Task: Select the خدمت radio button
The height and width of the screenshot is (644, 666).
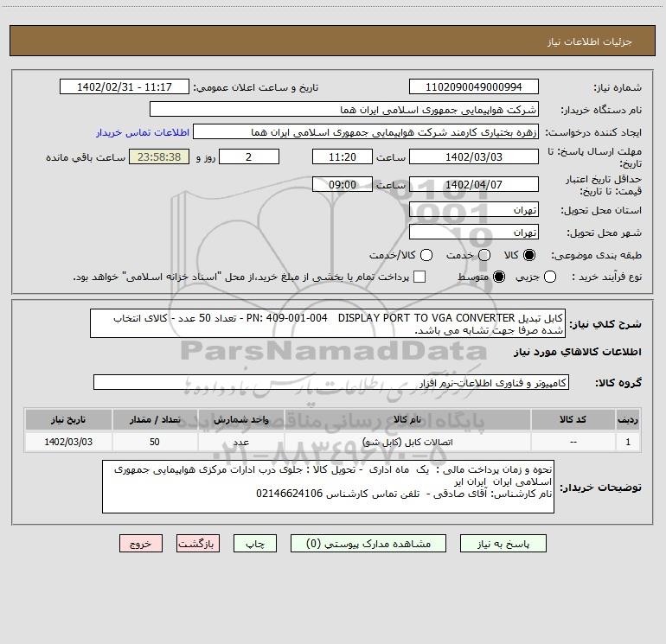Action: point(484,255)
